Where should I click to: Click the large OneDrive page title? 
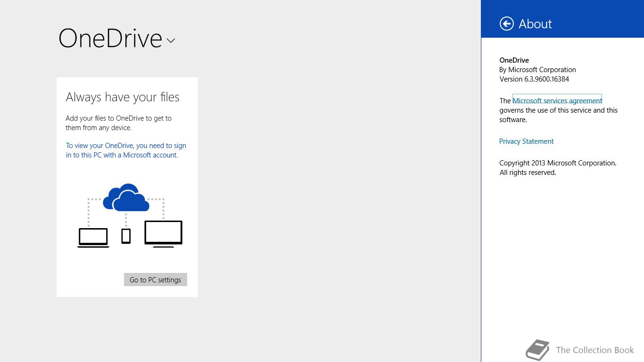point(110,38)
